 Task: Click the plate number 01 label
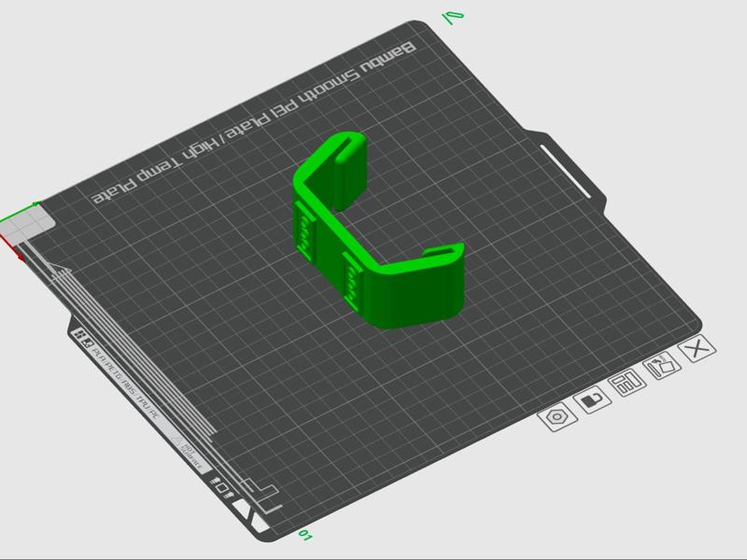(303, 534)
